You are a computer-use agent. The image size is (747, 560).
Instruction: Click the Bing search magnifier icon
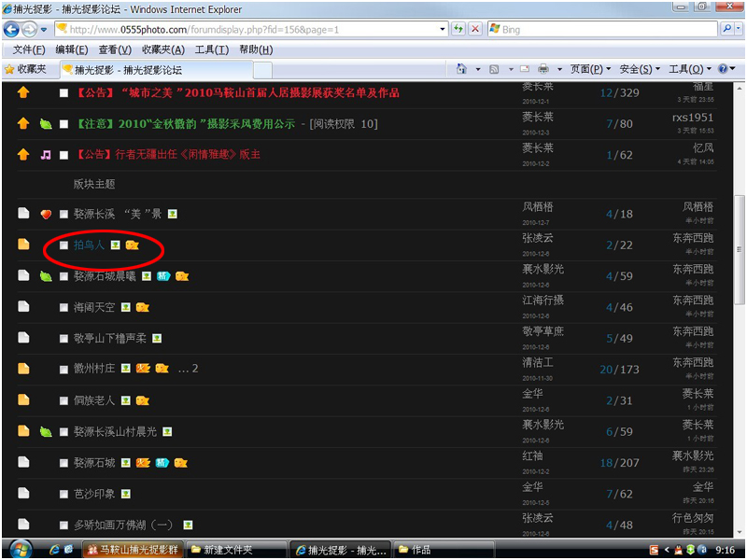726,29
